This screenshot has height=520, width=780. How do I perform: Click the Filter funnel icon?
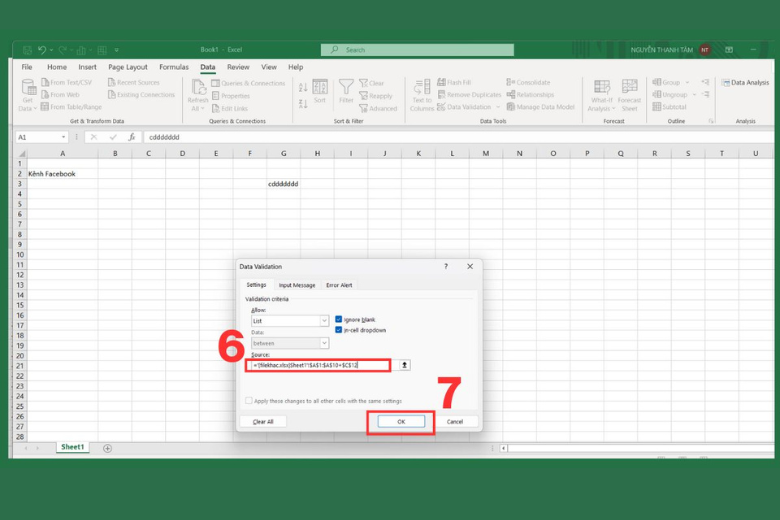click(346, 90)
